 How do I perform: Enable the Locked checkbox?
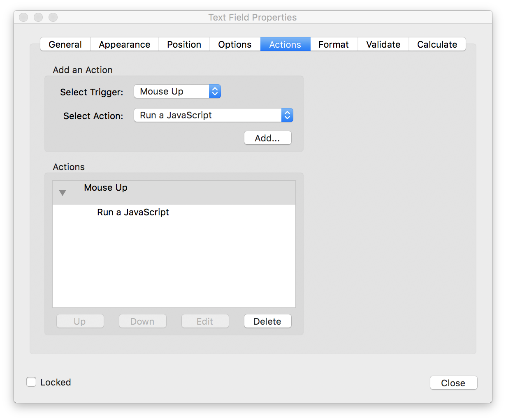(31, 382)
